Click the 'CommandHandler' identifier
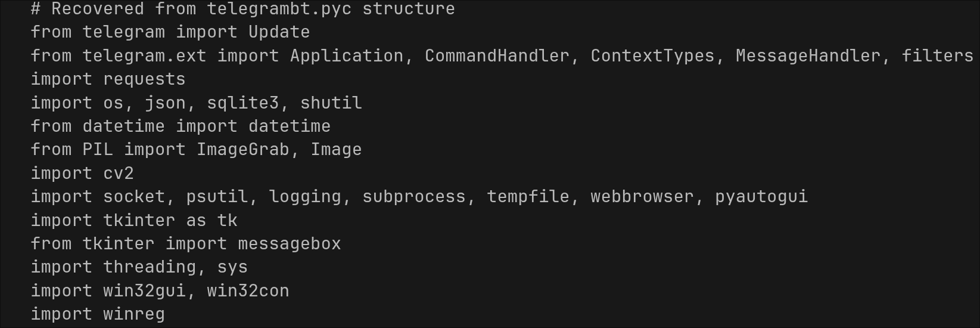Image resolution: width=980 pixels, height=328 pixels. pyautogui.click(x=497, y=56)
